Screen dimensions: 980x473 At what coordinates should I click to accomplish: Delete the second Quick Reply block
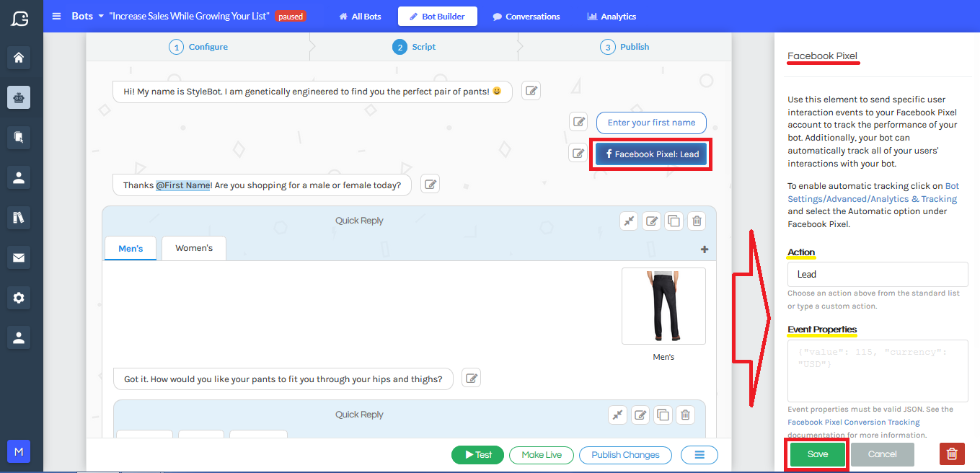point(685,415)
